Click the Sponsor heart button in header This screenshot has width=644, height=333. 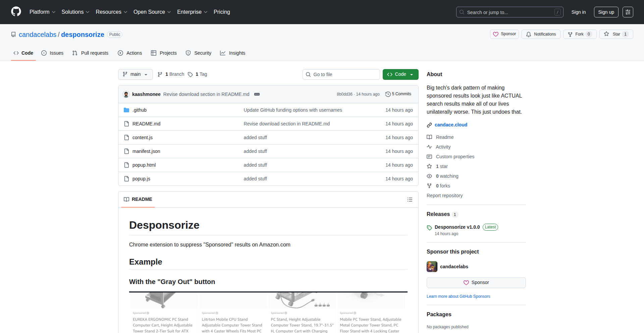[x=504, y=34]
